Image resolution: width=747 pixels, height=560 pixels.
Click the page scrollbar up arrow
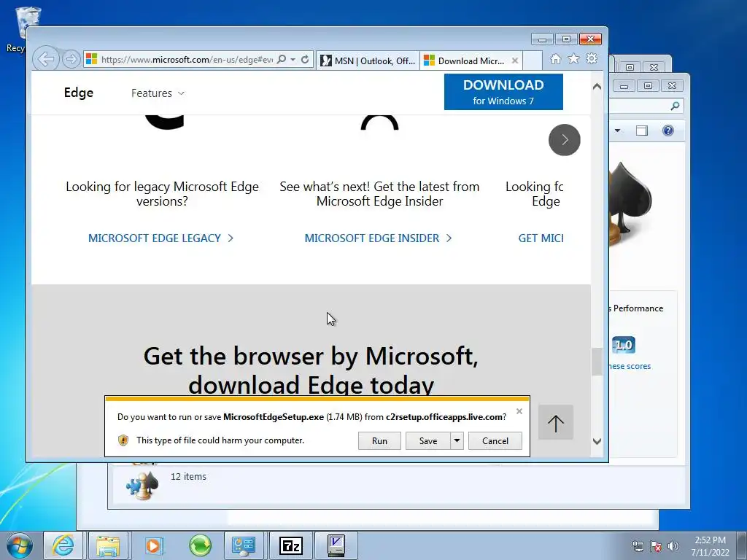pos(597,87)
